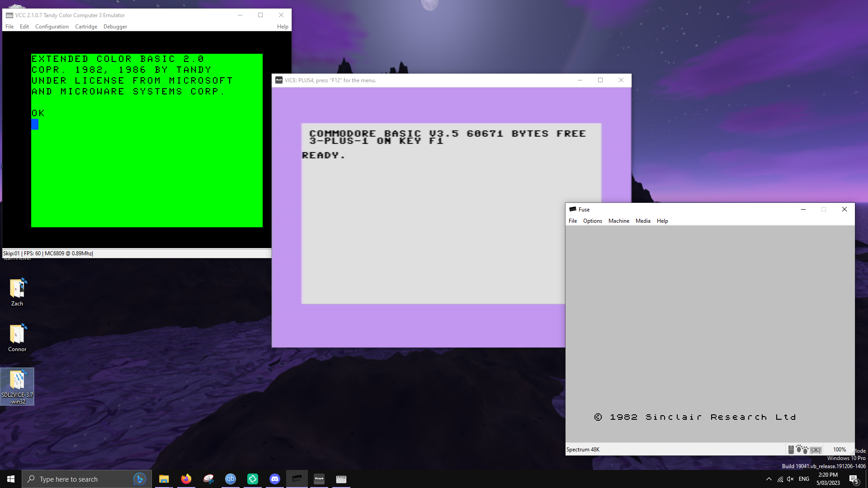
Task: Open File Explorer from the taskbar
Action: tap(164, 479)
